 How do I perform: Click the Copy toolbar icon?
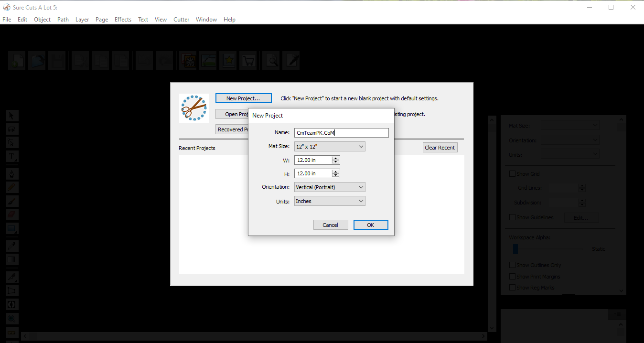(x=100, y=61)
